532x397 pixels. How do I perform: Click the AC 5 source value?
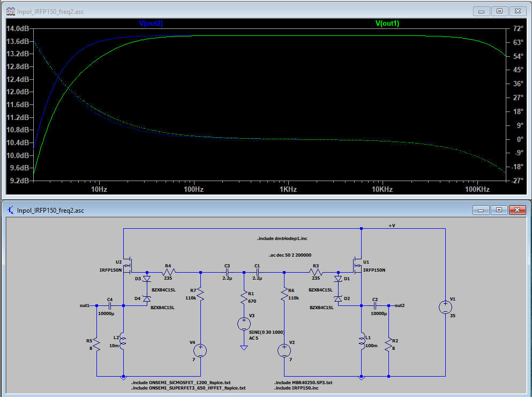254,338
